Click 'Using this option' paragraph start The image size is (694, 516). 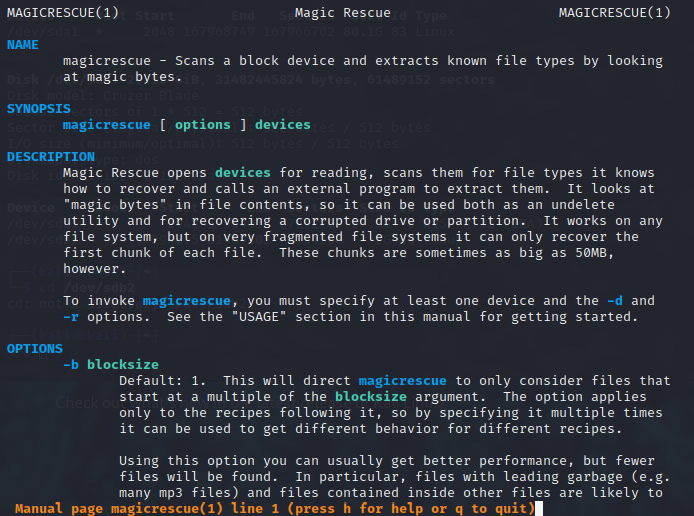pyautogui.click(x=187, y=461)
